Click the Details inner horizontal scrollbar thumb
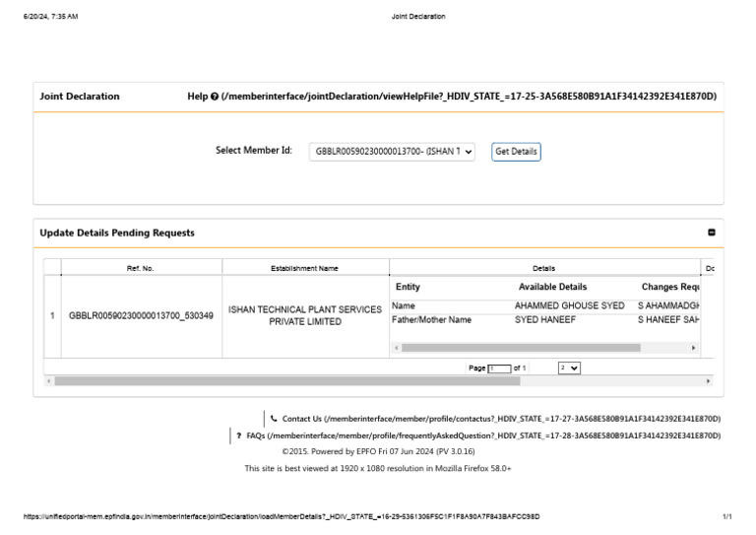This screenshot has height=535, width=756. coord(521,348)
